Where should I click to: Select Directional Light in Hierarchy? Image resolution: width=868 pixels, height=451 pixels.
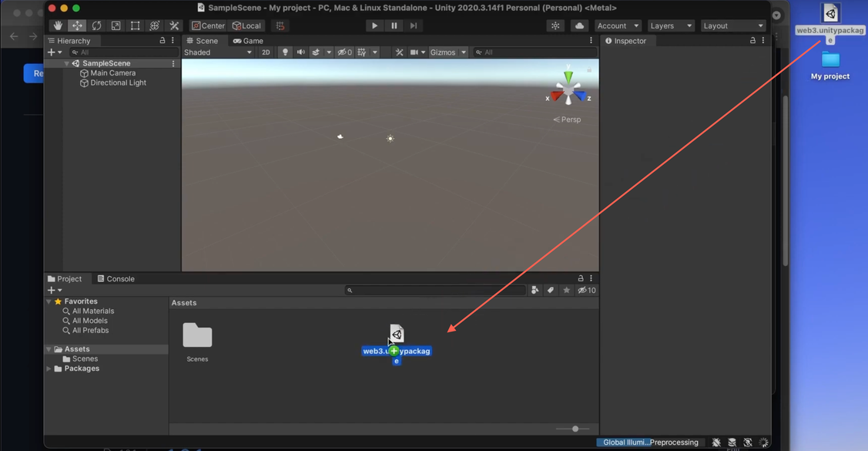tap(118, 82)
